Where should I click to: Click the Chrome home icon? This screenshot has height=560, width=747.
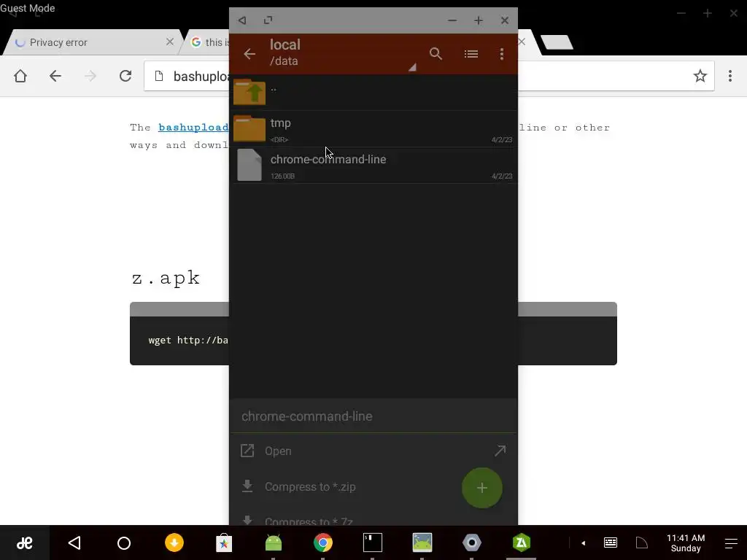(20, 76)
